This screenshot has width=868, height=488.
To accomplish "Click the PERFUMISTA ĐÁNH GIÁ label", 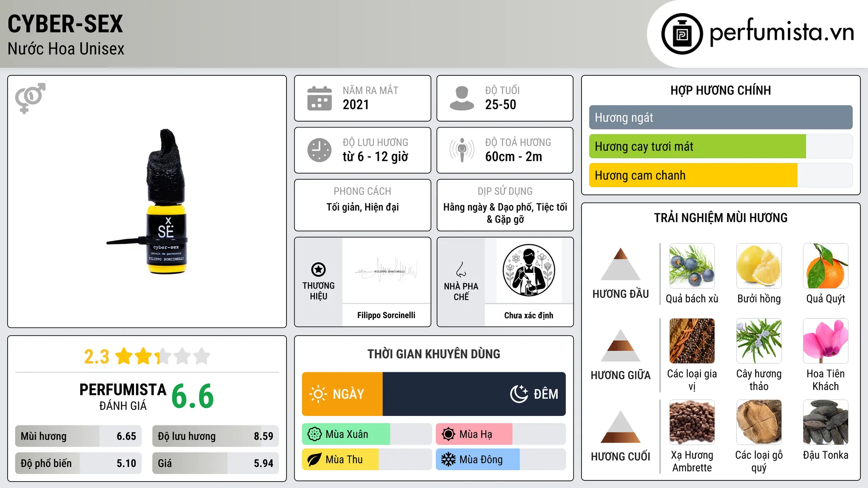I will tap(123, 396).
